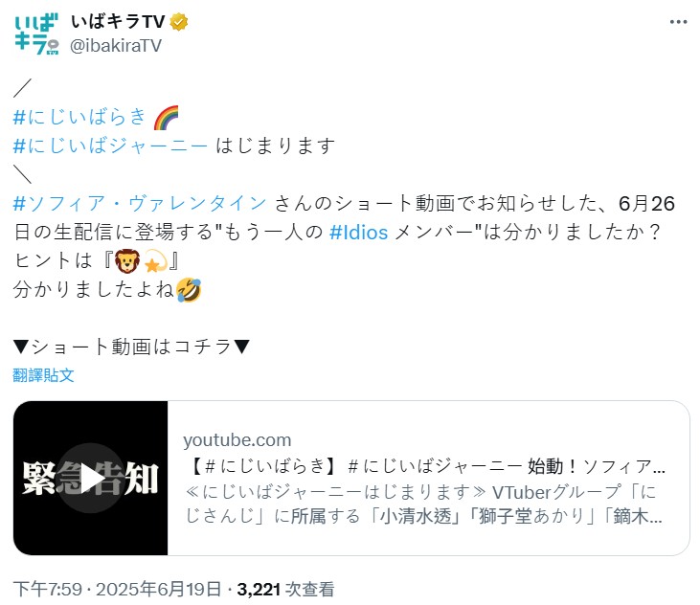700x605 pixels.
Task: Open the いばキラTV display name
Action: tap(119, 21)
